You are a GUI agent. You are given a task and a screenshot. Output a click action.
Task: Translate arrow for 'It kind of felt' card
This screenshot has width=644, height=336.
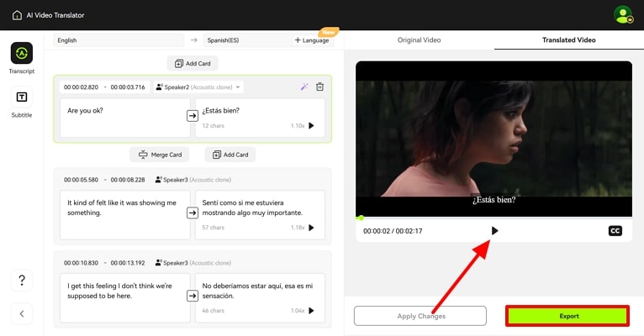(193, 213)
